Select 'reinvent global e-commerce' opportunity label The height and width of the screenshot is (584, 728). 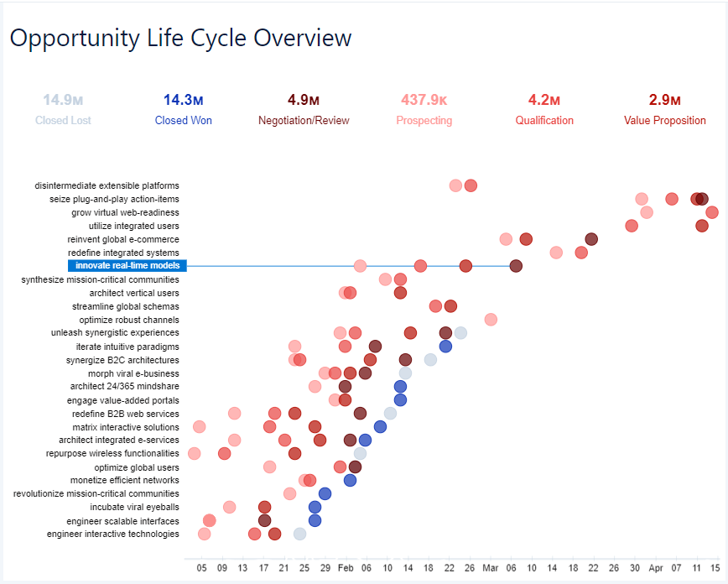(x=123, y=239)
